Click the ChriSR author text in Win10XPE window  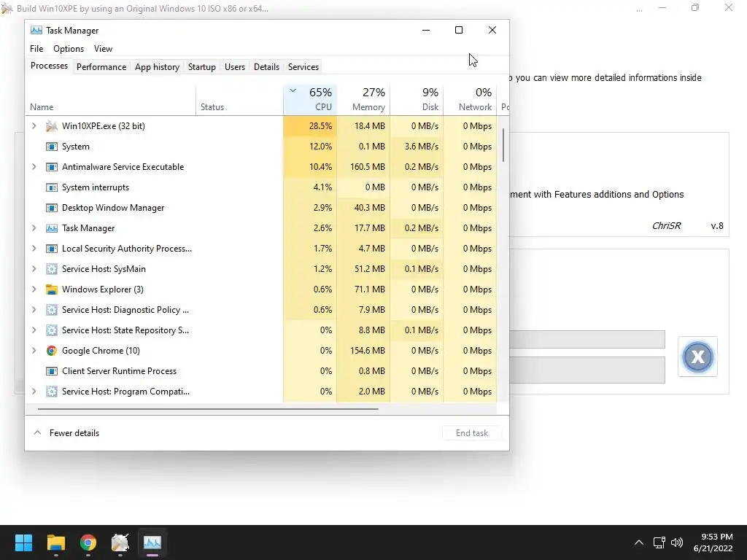(x=666, y=226)
